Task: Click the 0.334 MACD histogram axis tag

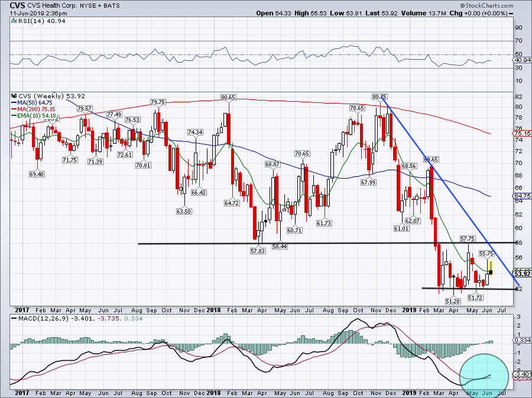Action: pos(522,340)
